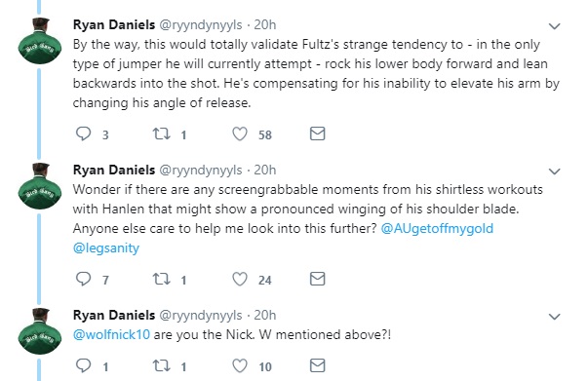Open the @wolfnick10 profile link

111,334
